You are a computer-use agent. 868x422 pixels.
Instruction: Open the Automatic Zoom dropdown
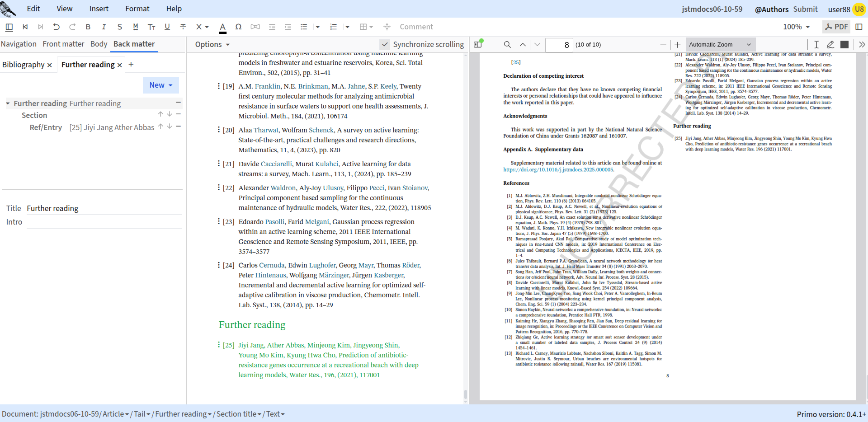click(x=721, y=44)
